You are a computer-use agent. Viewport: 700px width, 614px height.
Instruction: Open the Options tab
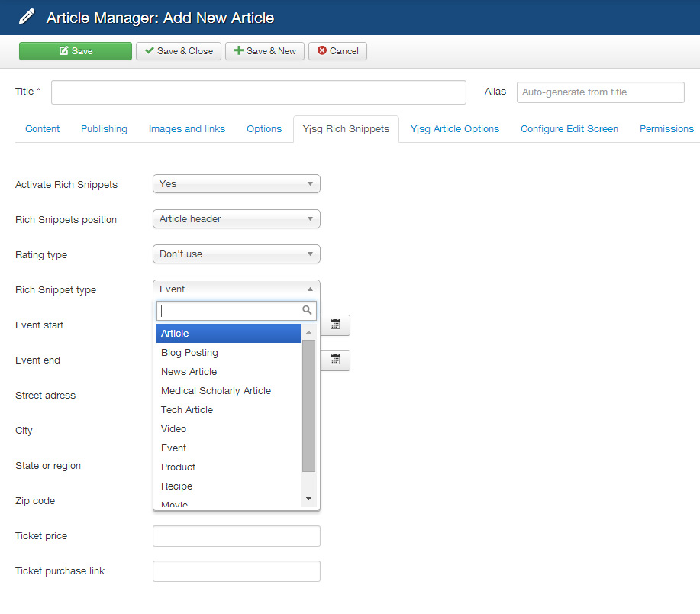pos(264,128)
